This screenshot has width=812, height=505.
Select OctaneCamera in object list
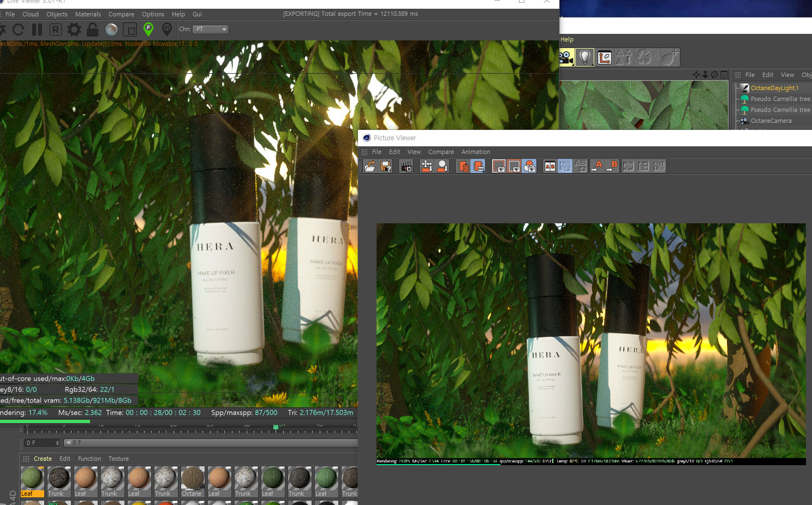click(x=771, y=121)
